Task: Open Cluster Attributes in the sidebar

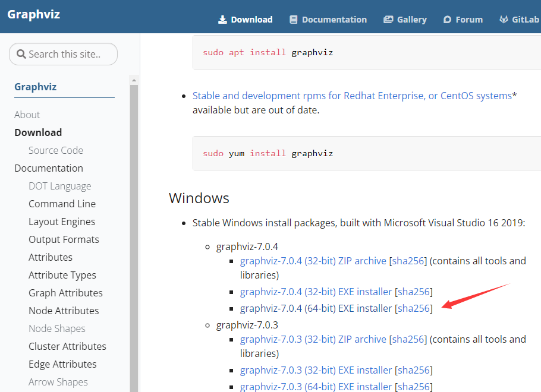Action: pos(67,346)
